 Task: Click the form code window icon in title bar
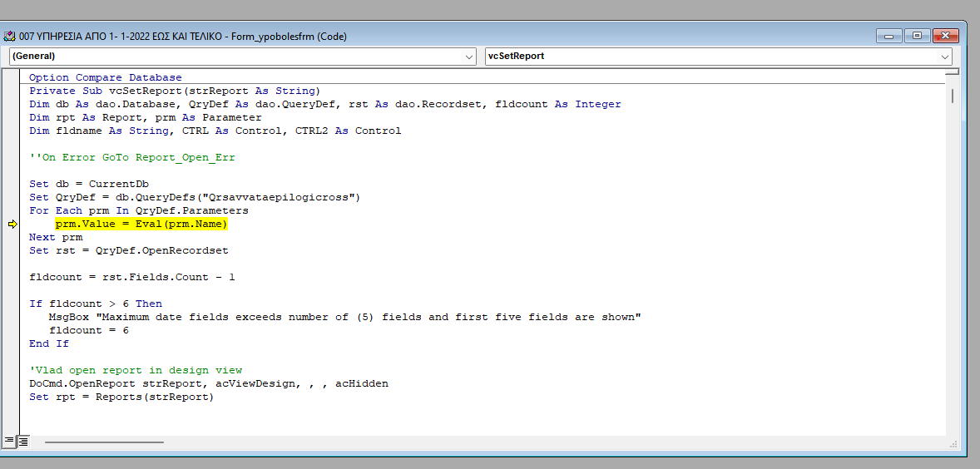point(9,37)
